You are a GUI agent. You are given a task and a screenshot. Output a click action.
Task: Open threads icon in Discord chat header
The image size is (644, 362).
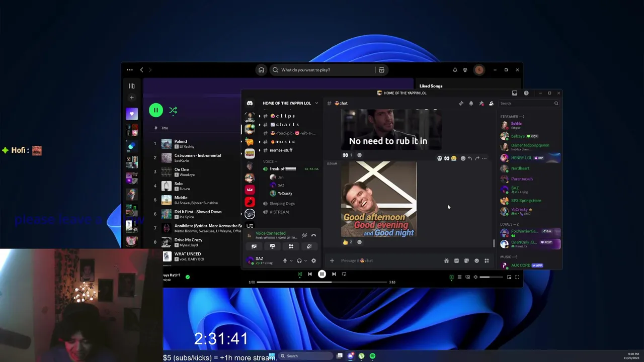461,103
